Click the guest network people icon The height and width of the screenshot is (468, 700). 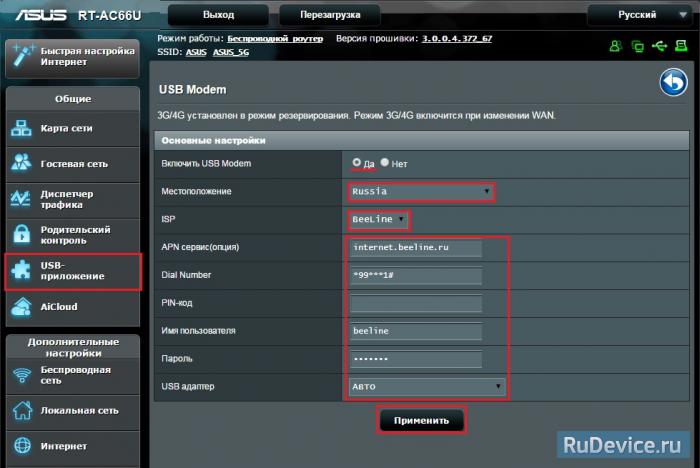pyautogui.click(x=21, y=163)
